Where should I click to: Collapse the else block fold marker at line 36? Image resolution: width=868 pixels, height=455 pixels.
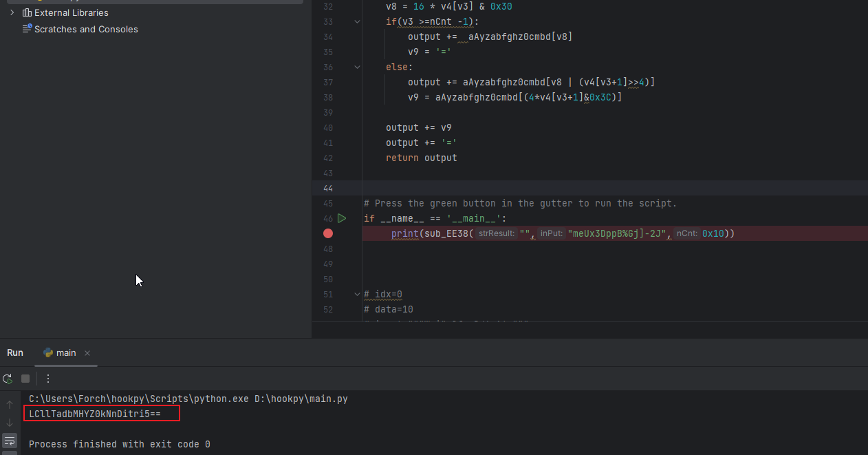357,67
